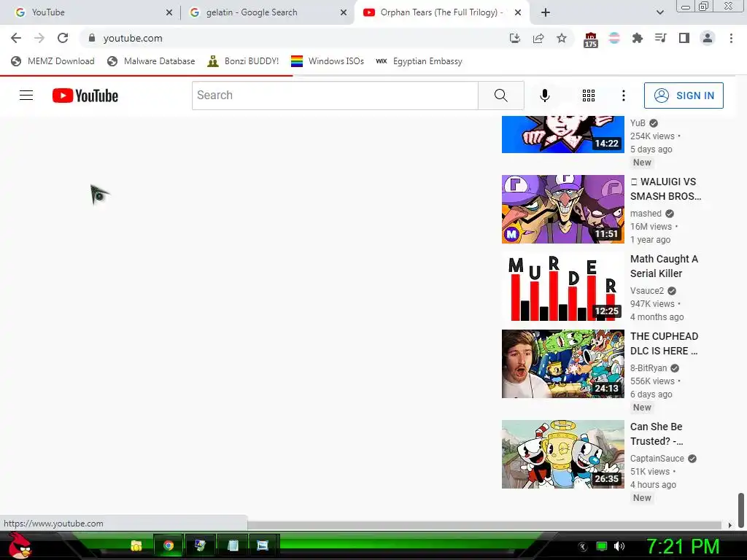Open the file explorer taskbar icon

coord(136,545)
